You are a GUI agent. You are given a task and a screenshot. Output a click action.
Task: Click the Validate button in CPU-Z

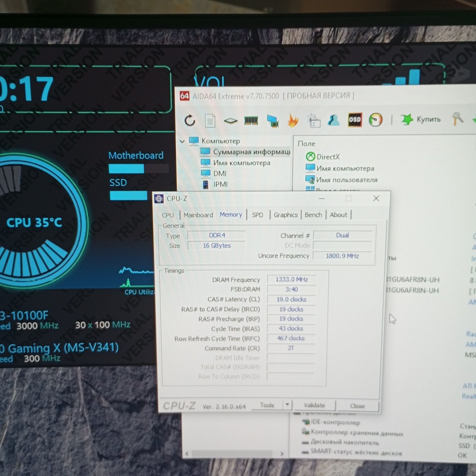coord(314,405)
